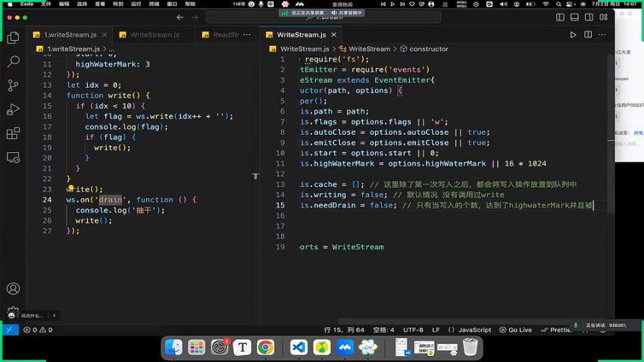Click the Spotlight search icon in menu bar

(558, 4)
